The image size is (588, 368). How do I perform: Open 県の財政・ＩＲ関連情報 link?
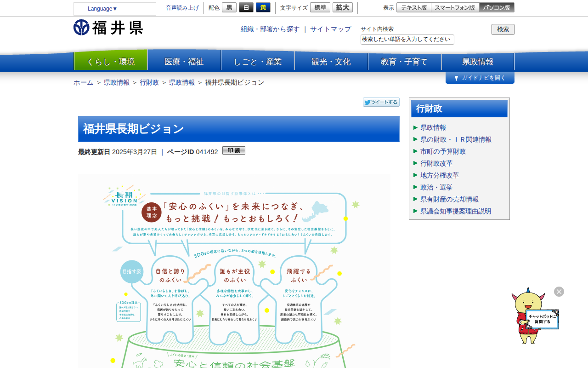click(x=456, y=139)
